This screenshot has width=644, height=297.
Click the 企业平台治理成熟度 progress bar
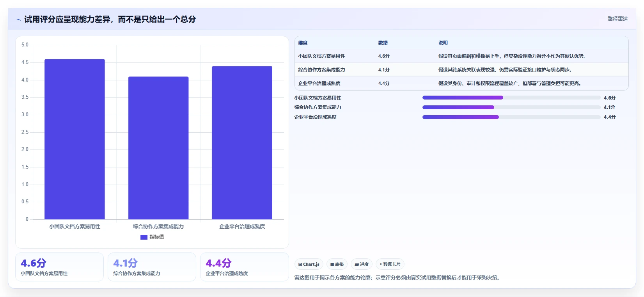click(x=511, y=117)
